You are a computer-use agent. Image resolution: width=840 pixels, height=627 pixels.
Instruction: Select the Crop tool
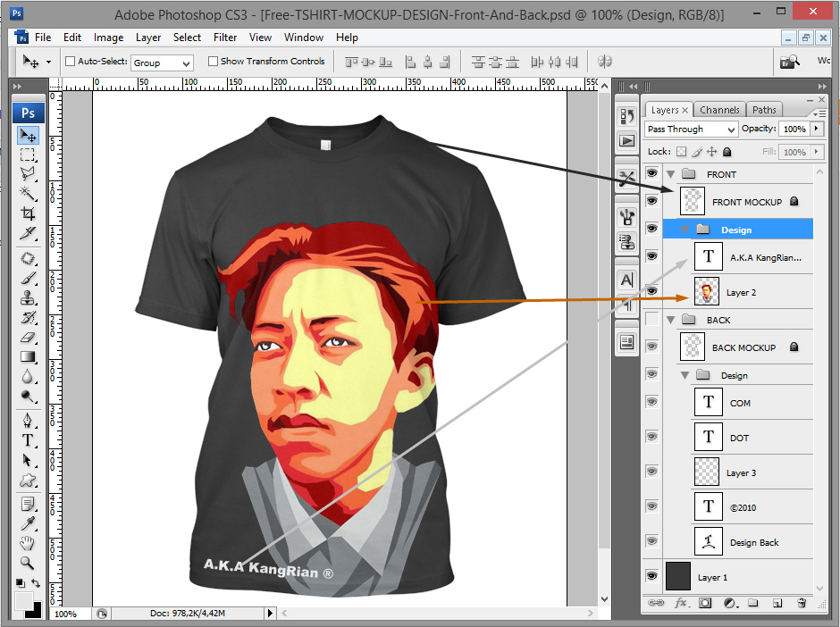pyautogui.click(x=28, y=213)
